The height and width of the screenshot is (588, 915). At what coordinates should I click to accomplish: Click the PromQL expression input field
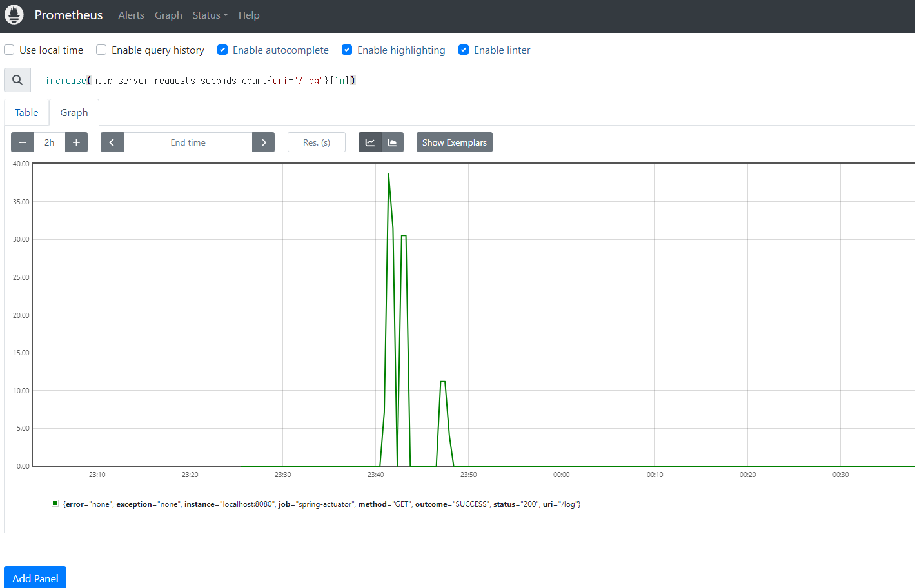pos(473,80)
